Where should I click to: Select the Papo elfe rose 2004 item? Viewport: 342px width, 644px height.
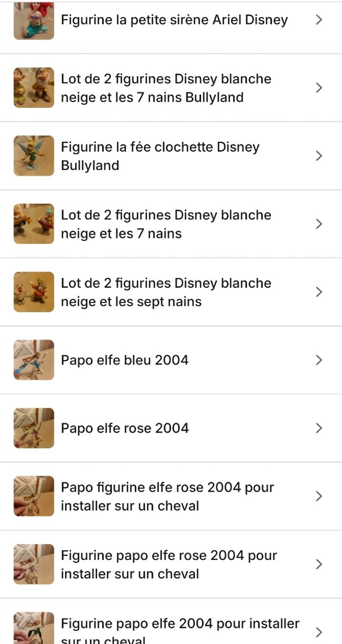125,428
